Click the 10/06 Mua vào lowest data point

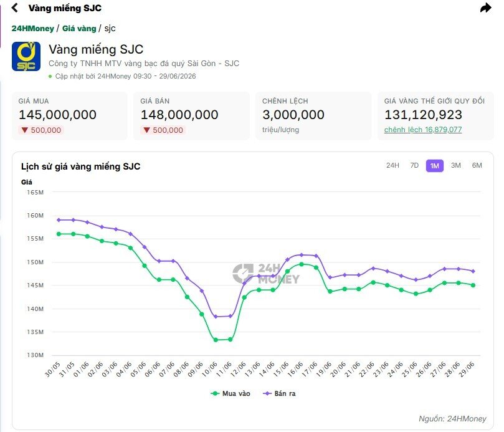(x=216, y=340)
